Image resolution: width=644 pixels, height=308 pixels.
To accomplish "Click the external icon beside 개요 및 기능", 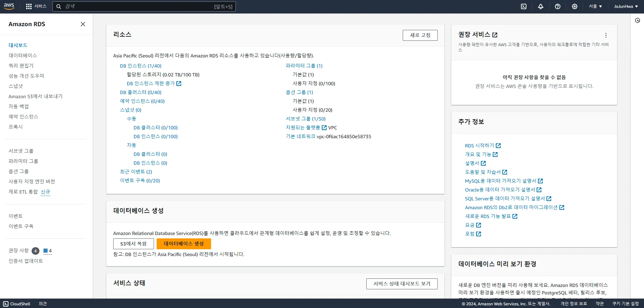I will pyautogui.click(x=495, y=155).
